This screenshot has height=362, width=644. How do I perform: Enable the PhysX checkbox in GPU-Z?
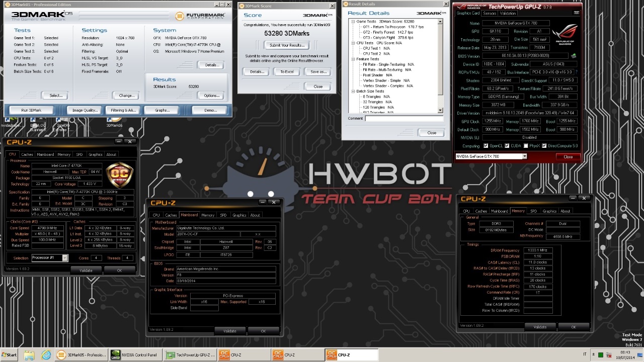[x=525, y=146]
